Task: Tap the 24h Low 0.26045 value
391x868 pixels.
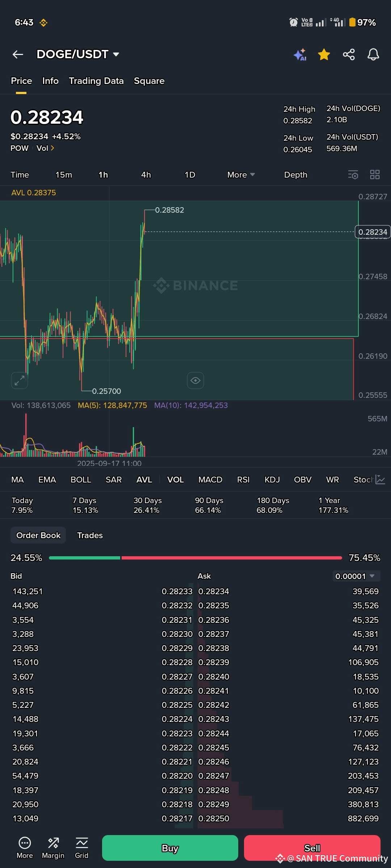Action: point(298,150)
